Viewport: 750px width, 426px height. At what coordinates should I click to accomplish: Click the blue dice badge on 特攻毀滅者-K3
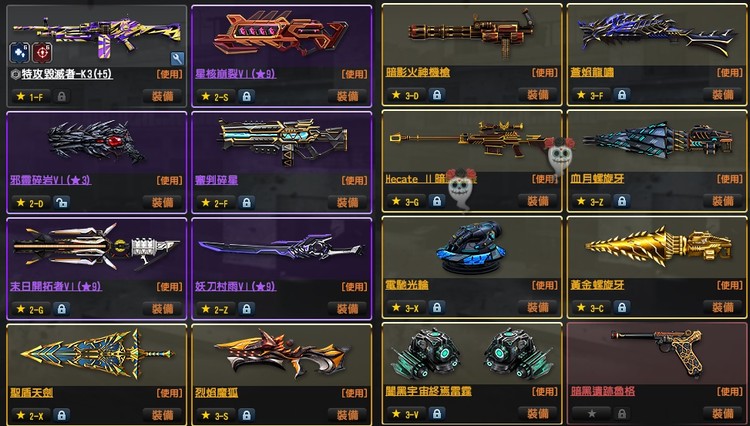(20, 53)
